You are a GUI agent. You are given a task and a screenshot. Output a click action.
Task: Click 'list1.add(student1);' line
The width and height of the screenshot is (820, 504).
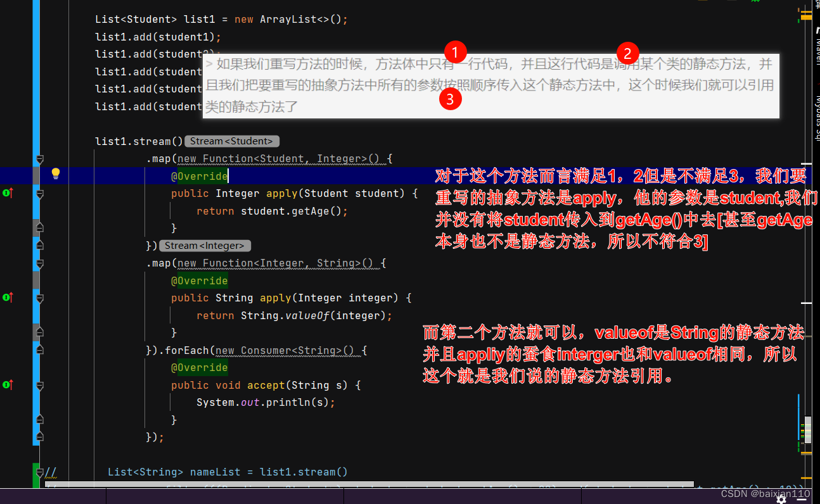(x=158, y=37)
